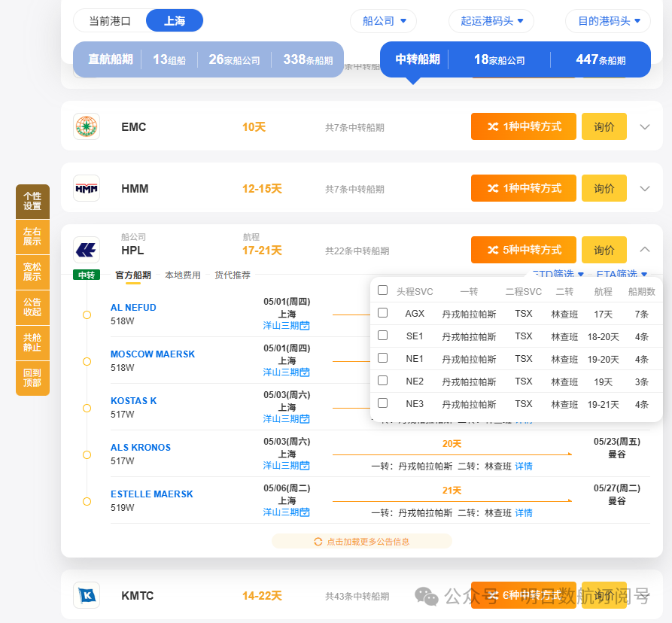
Task: Click the HMM carrier logo
Action: click(x=87, y=189)
